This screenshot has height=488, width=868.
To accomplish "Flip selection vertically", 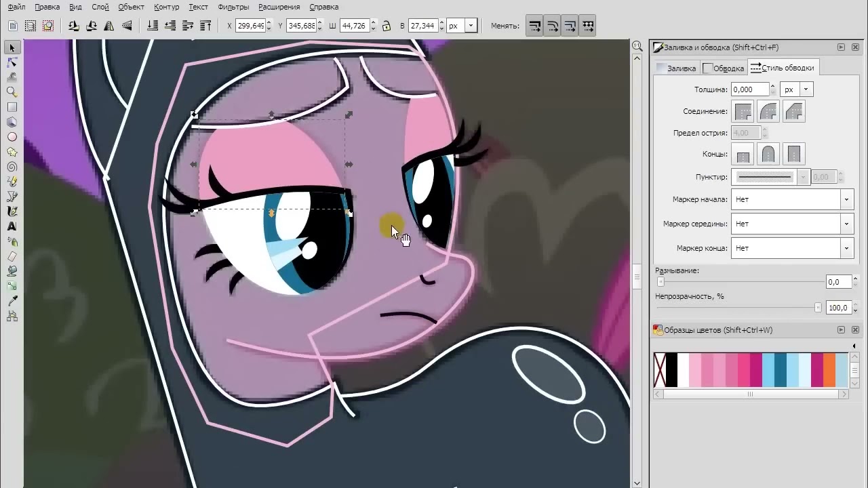I will coord(126,26).
